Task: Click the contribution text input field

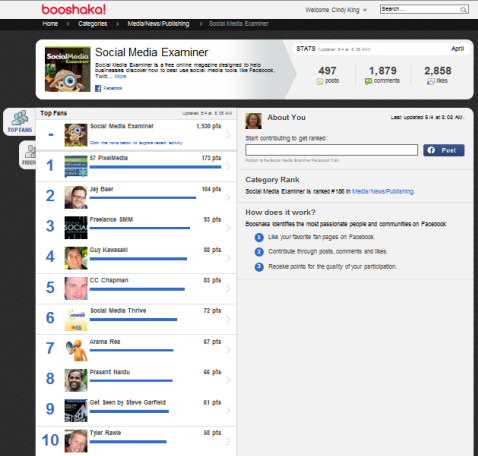Action: 331,150
